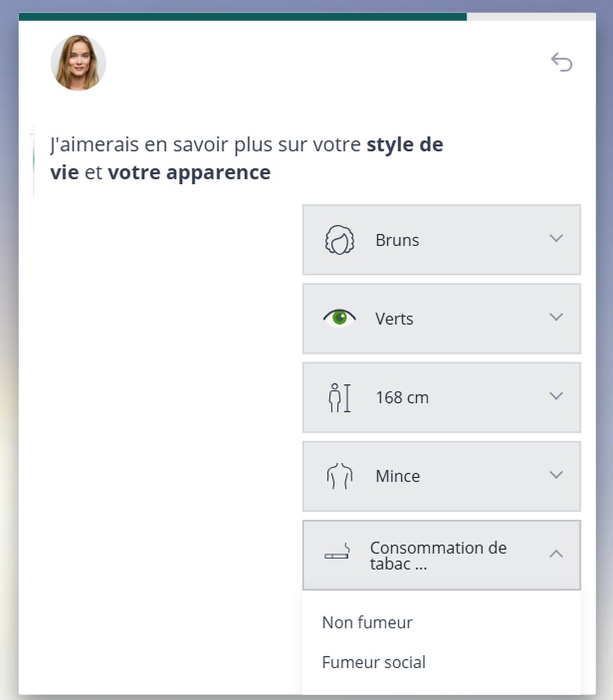This screenshot has width=613, height=700.
Task: Click the height person icon
Action: coord(339,398)
